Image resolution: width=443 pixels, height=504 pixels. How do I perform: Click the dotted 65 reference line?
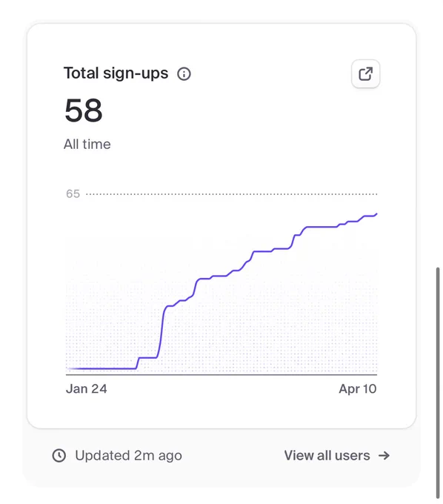click(x=232, y=194)
